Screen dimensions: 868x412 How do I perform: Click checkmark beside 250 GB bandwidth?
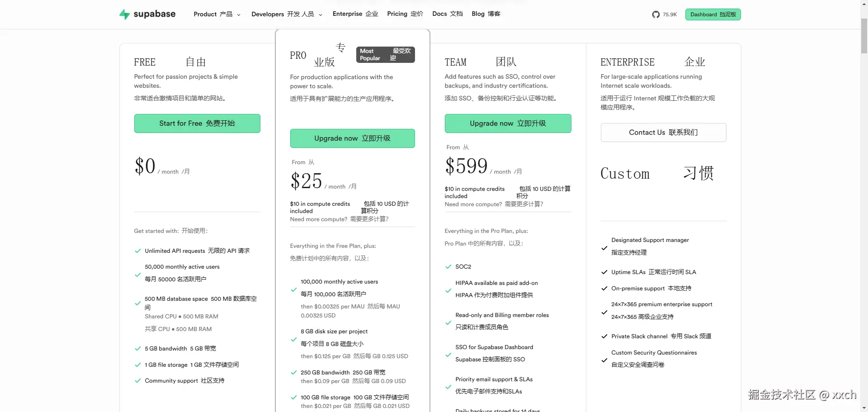294,373
